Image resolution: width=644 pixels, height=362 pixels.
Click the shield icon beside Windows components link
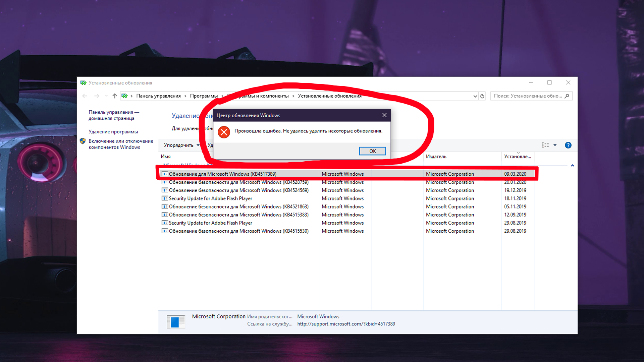[83, 141]
